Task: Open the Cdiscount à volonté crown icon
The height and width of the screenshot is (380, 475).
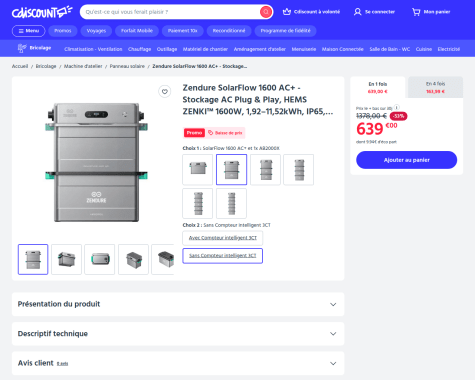Action: tap(287, 12)
